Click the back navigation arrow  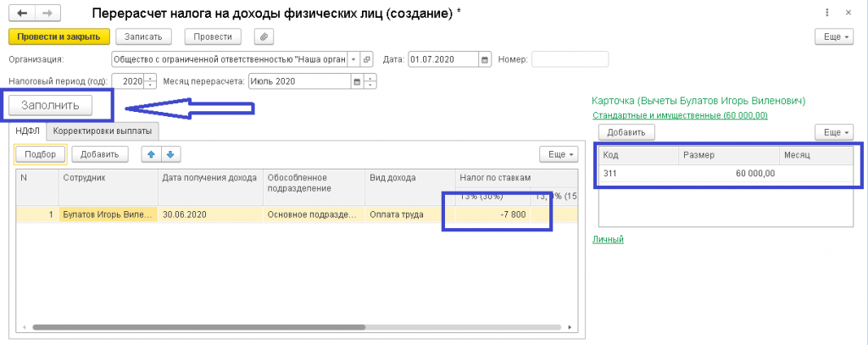pyautogui.click(x=21, y=14)
